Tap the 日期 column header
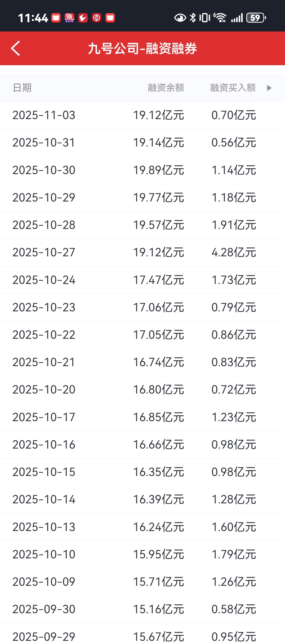 [22, 88]
